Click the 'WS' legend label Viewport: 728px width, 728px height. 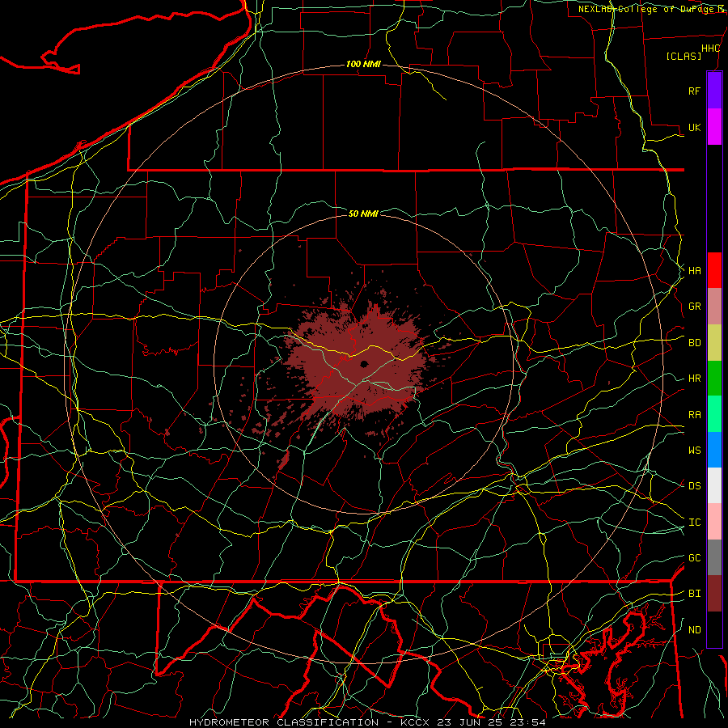[694, 450]
